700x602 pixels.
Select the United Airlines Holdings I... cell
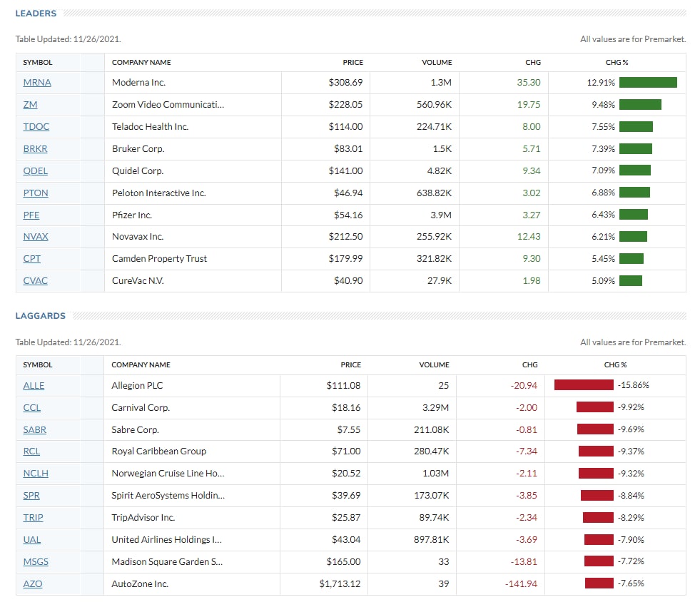(x=166, y=539)
